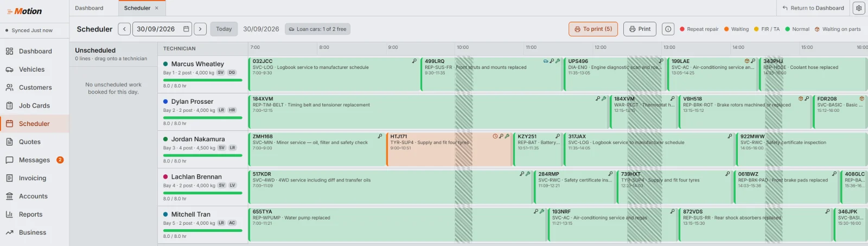Click the Print button
868x246 pixels.
click(640, 29)
